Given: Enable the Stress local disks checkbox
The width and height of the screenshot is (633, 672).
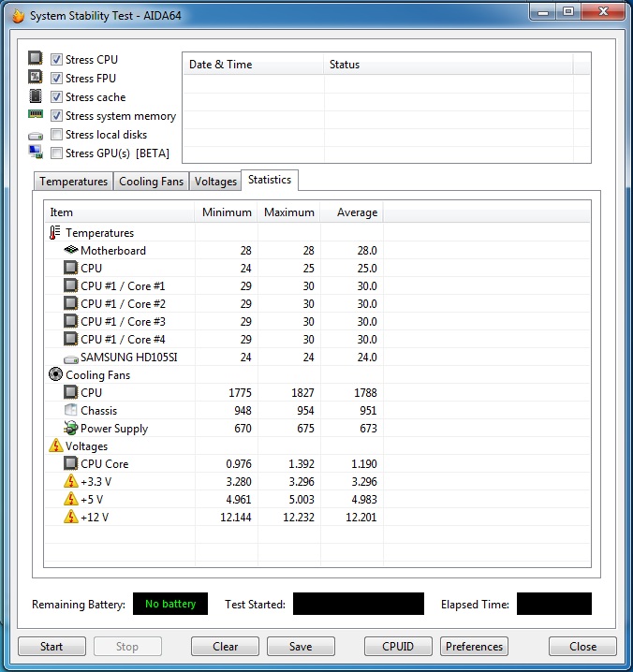Looking at the screenshot, I should (56, 135).
